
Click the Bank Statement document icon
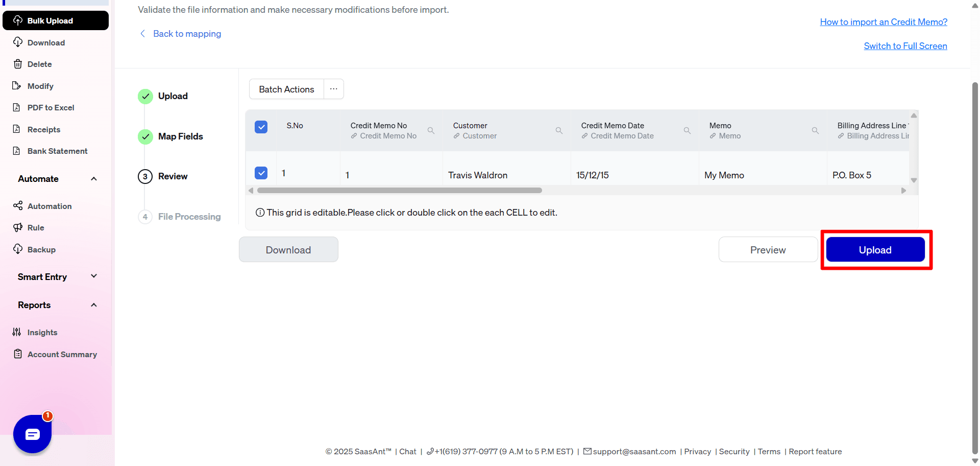point(17,151)
